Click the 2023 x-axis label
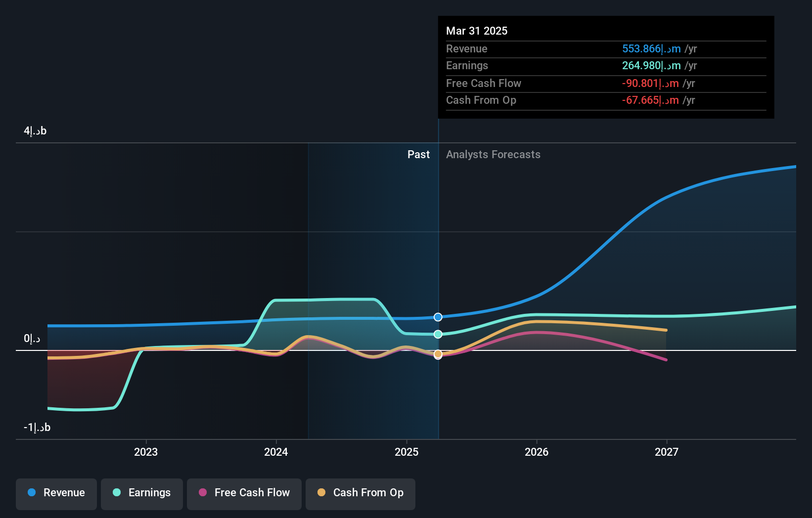812x518 pixels. tap(146, 452)
